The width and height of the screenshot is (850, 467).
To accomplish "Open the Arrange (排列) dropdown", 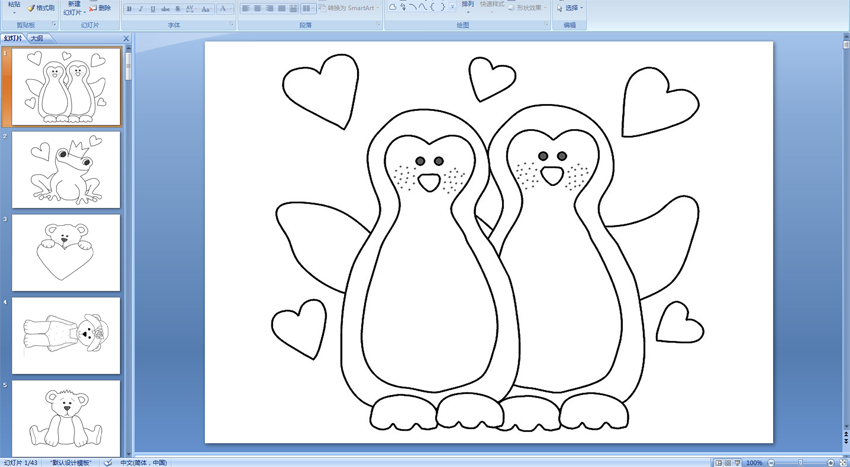I will [468, 6].
